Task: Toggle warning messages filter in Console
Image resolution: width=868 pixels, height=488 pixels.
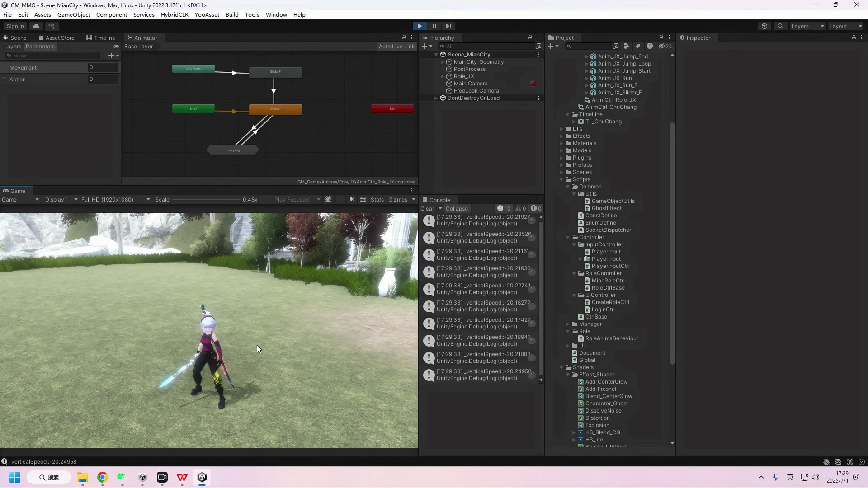Action: [x=521, y=208]
